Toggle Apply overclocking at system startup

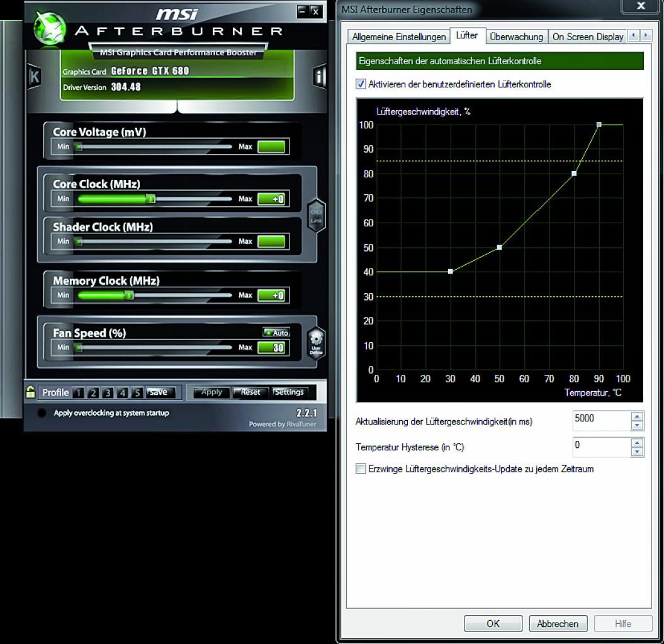coord(42,413)
